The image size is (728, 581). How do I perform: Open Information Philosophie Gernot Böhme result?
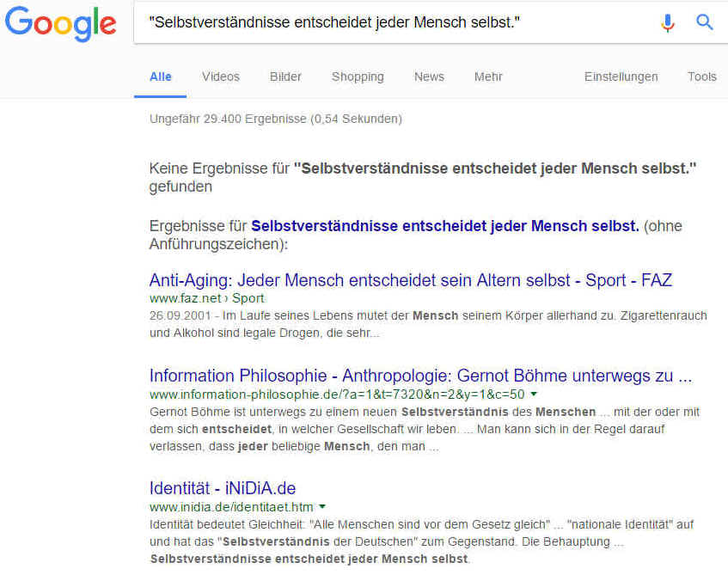click(420, 376)
